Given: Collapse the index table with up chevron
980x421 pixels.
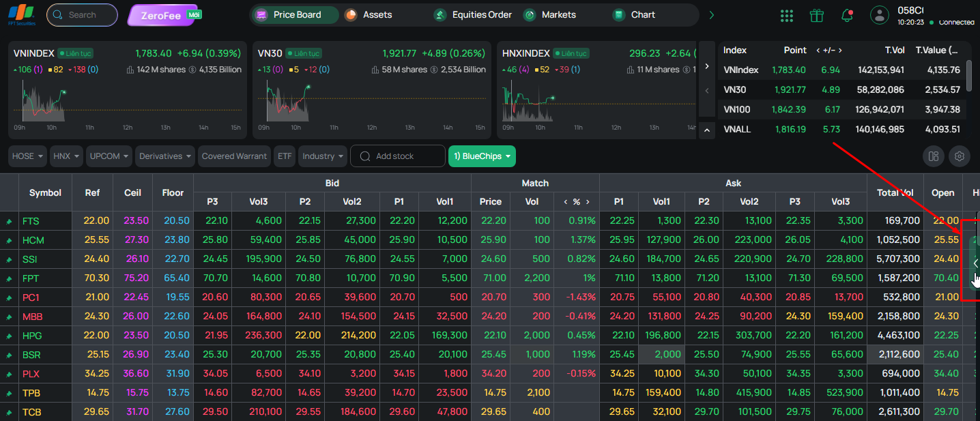Looking at the screenshot, I should pos(706,130).
